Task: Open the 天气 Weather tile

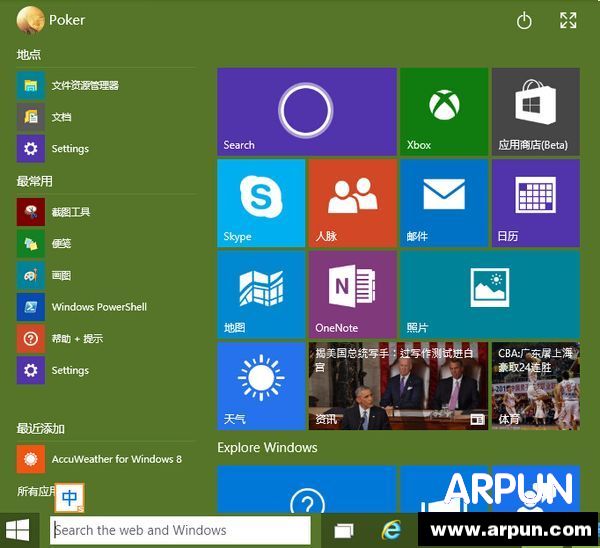Action: [x=261, y=386]
